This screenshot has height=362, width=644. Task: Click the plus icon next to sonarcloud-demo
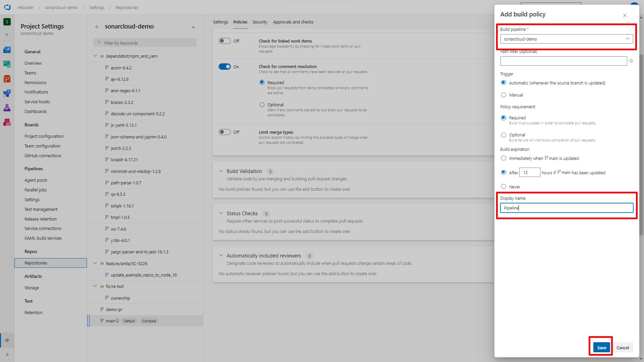193,27
